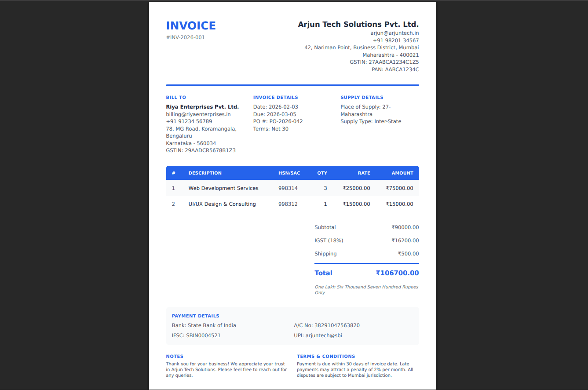Image resolution: width=588 pixels, height=390 pixels.
Task: Click the BILL TO section header
Action: click(x=176, y=97)
